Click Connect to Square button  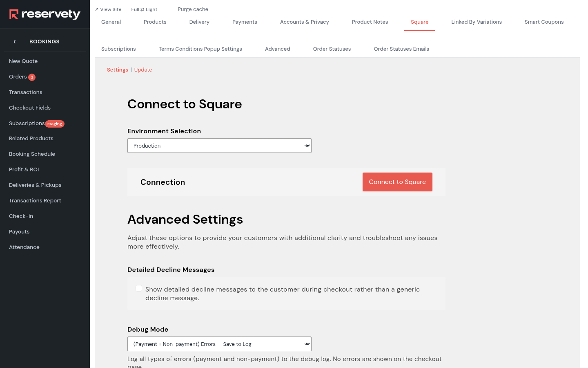tap(397, 182)
